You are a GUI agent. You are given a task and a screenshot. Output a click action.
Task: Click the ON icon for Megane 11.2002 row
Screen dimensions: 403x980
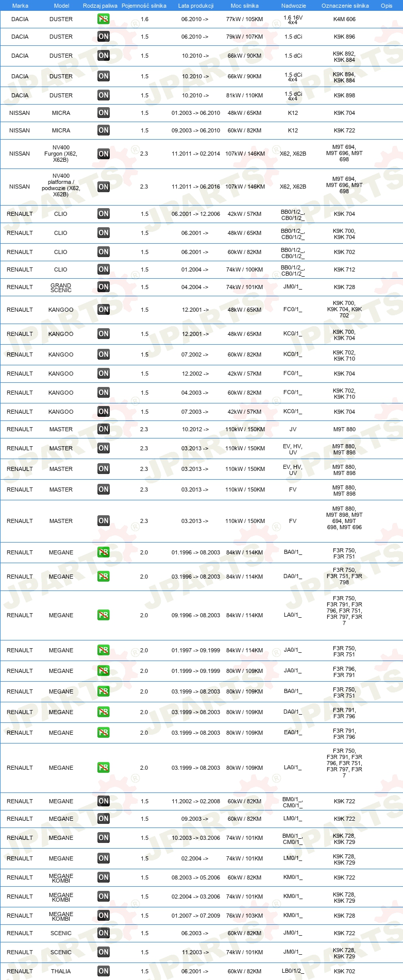(104, 801)
